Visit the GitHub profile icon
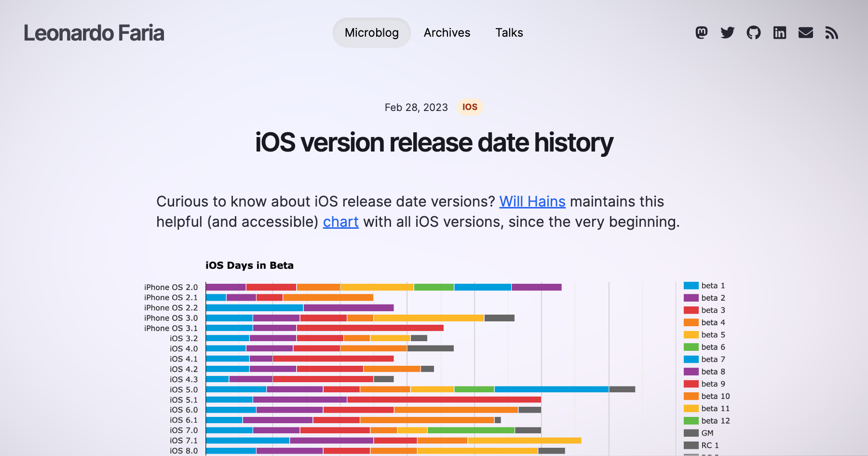This screenshot has height=456, width=868. [754, 32]
